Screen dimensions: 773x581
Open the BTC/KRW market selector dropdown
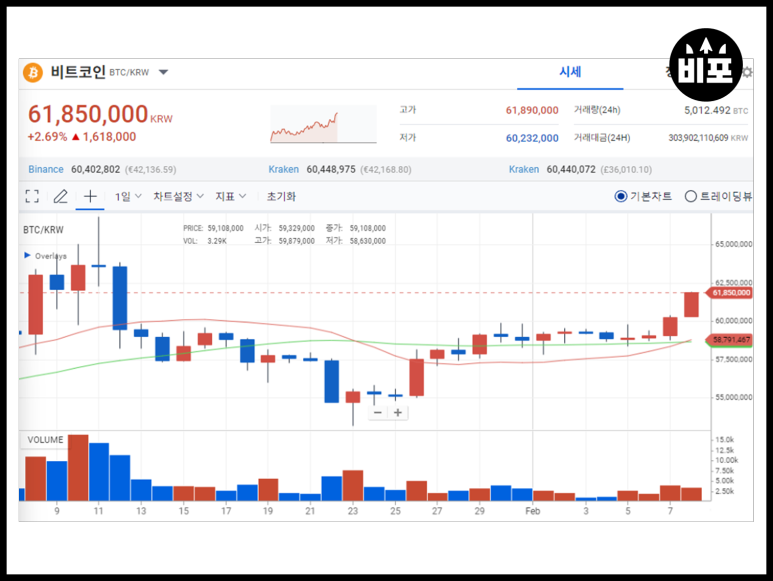[164, 73]
